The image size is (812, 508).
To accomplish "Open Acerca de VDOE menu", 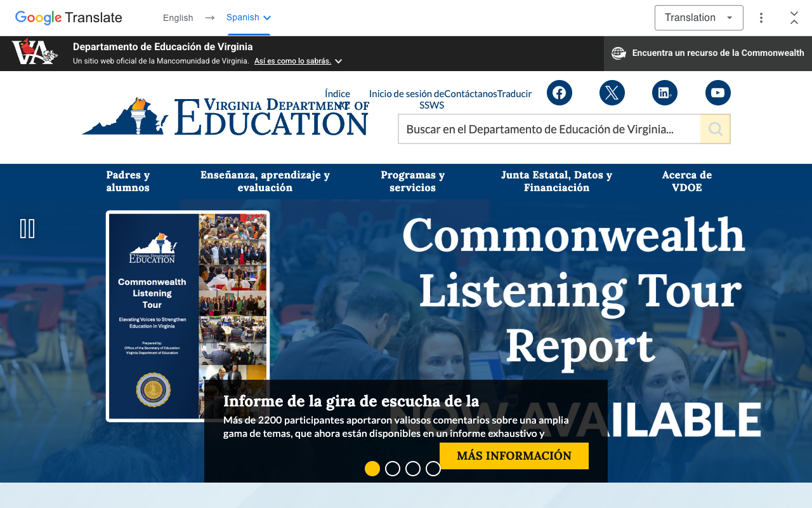I will pos(687,182).
